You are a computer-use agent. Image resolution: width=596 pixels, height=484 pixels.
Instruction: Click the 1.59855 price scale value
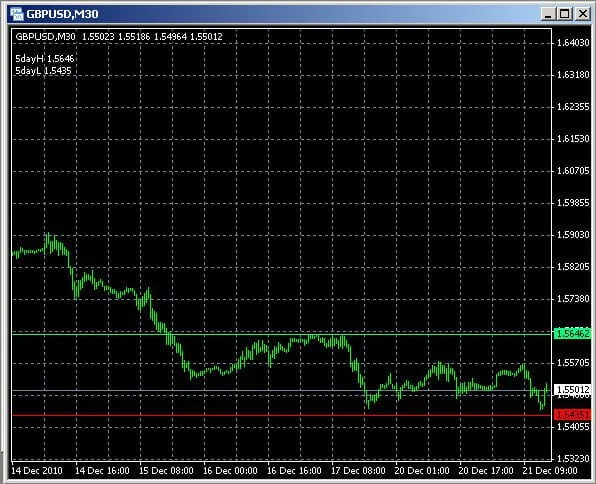coord(573,203)
